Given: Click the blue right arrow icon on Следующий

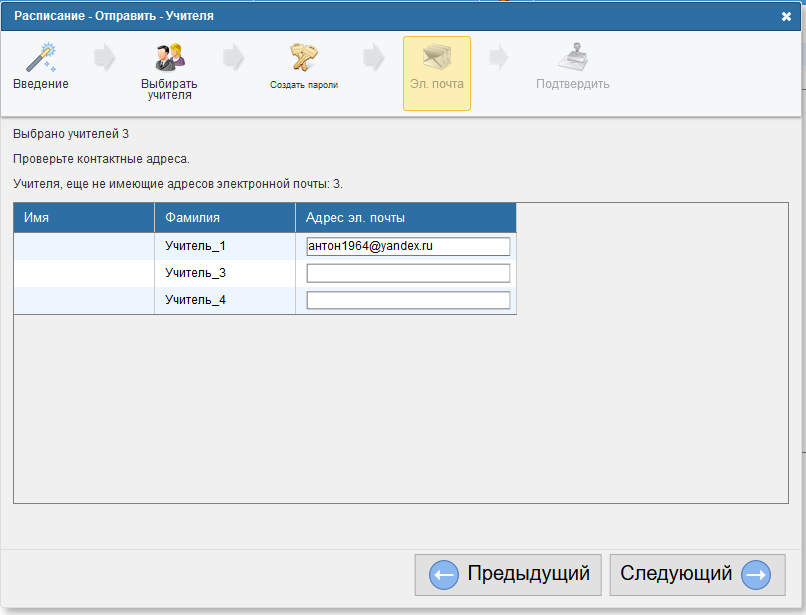Looking at the screenshot, I should coord(756,575).
